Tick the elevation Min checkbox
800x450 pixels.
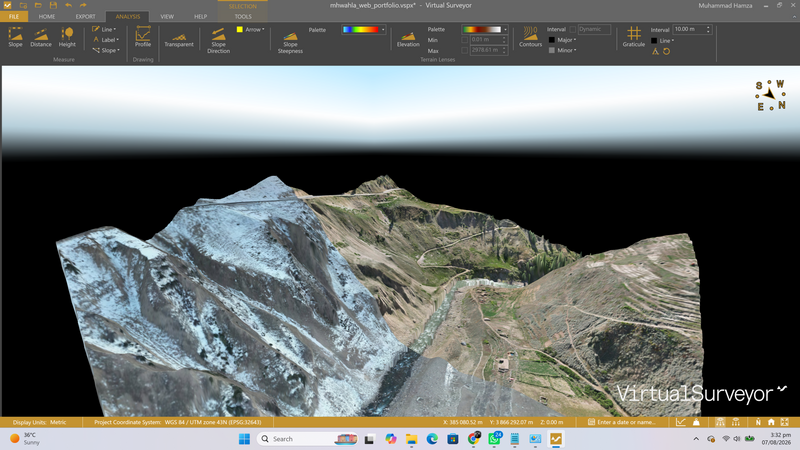tap(464, 40)
